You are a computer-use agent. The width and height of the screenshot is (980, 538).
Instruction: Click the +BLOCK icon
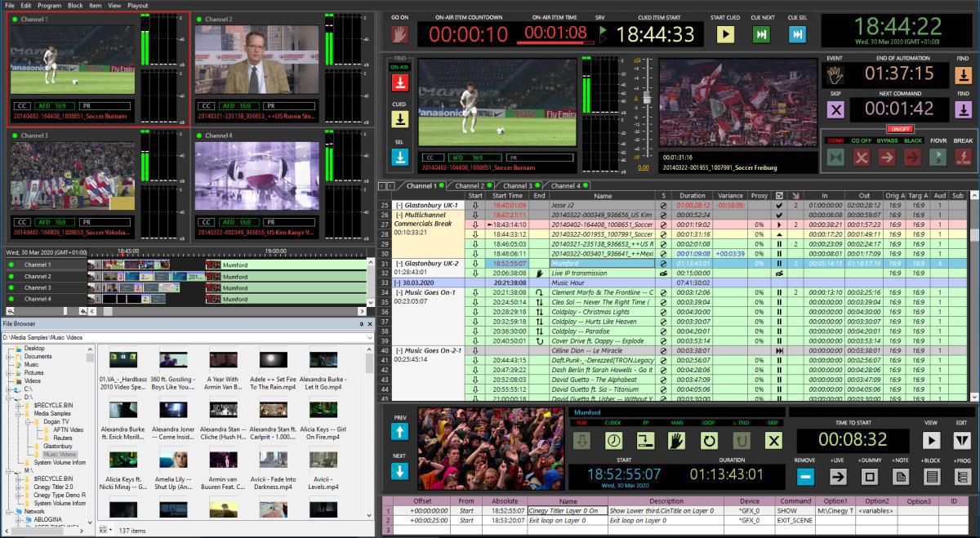point(931,476)
